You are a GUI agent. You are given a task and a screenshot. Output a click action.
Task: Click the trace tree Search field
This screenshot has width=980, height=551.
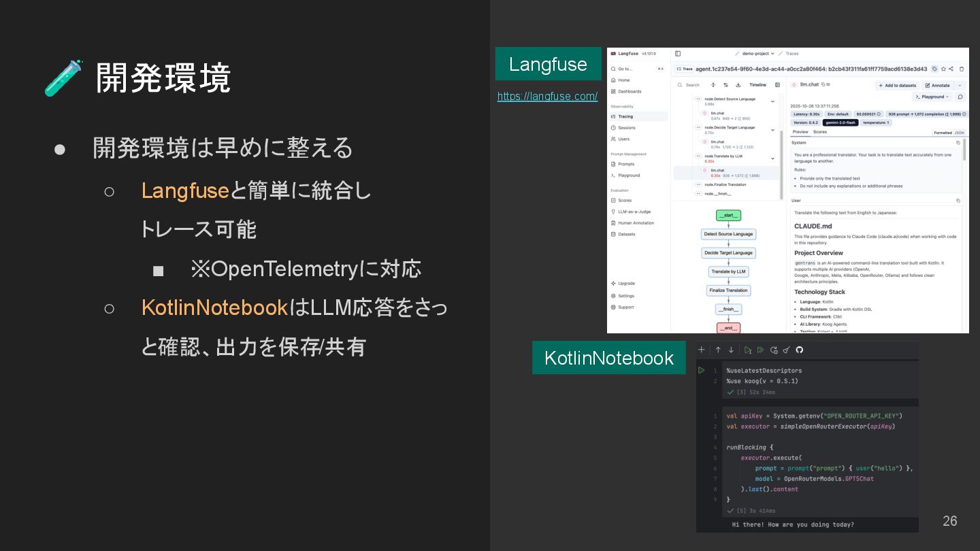[690, 85]
